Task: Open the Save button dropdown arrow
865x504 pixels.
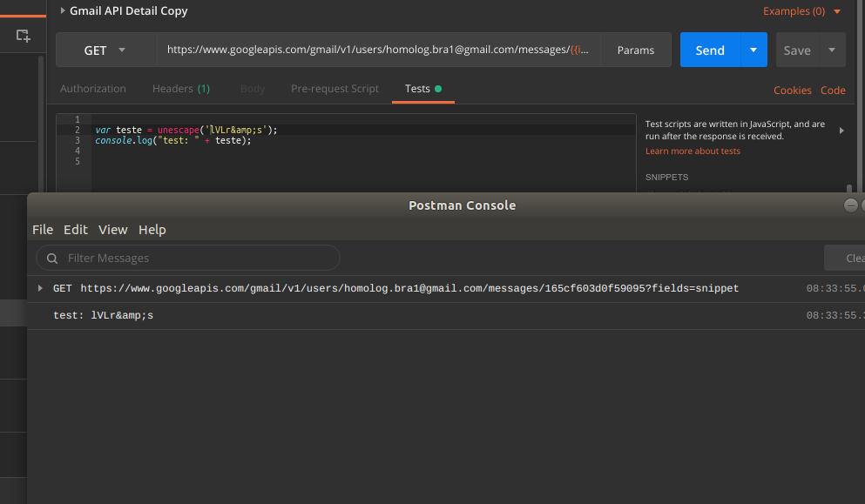Action: (x=833, y=50)
